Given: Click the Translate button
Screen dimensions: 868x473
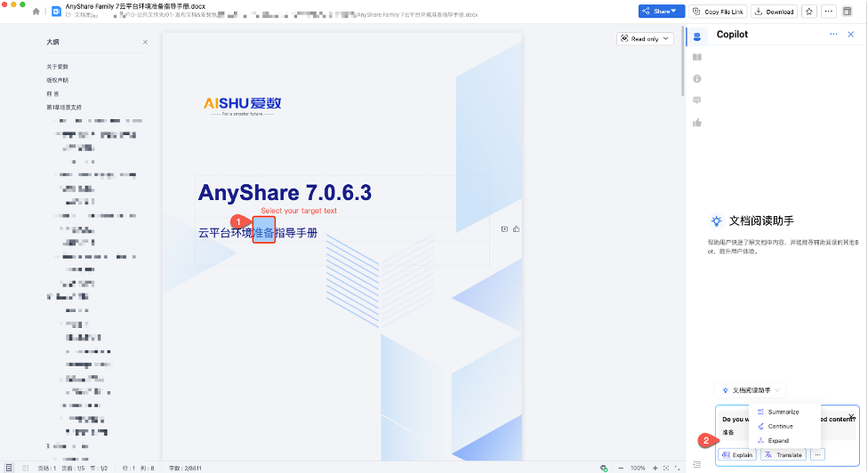Looking at the screenshot, I should click(x=783, y=454).
